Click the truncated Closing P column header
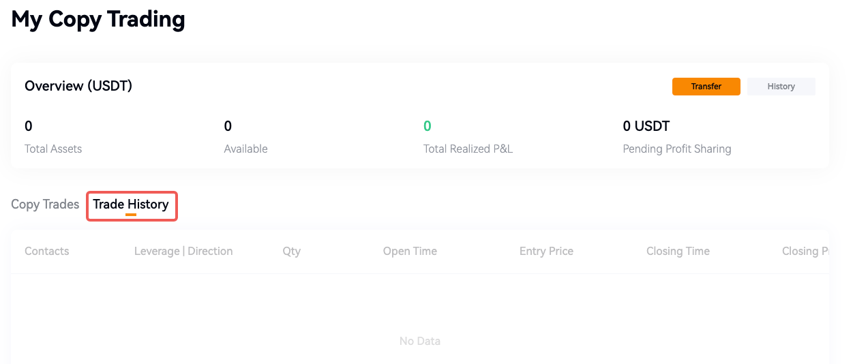The image size is (868, 364). (x=805, y=251)
